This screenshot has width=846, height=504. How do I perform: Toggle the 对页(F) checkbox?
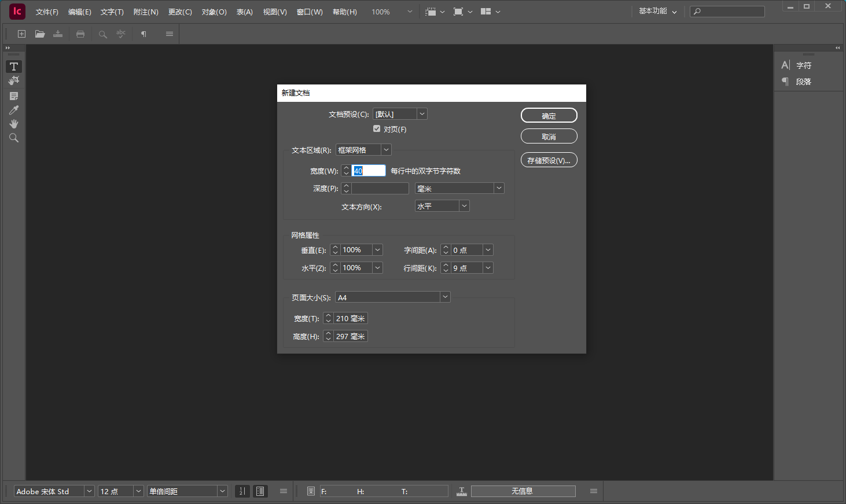(x=377, y=129)
